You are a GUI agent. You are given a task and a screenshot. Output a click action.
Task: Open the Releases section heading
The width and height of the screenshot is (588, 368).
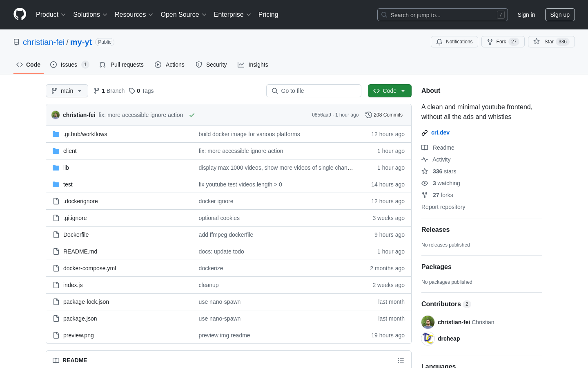435,230
